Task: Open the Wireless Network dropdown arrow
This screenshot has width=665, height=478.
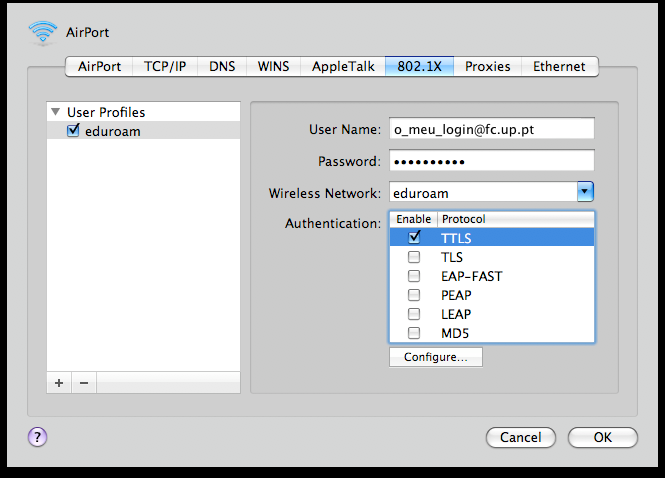Action: [585, 192]
